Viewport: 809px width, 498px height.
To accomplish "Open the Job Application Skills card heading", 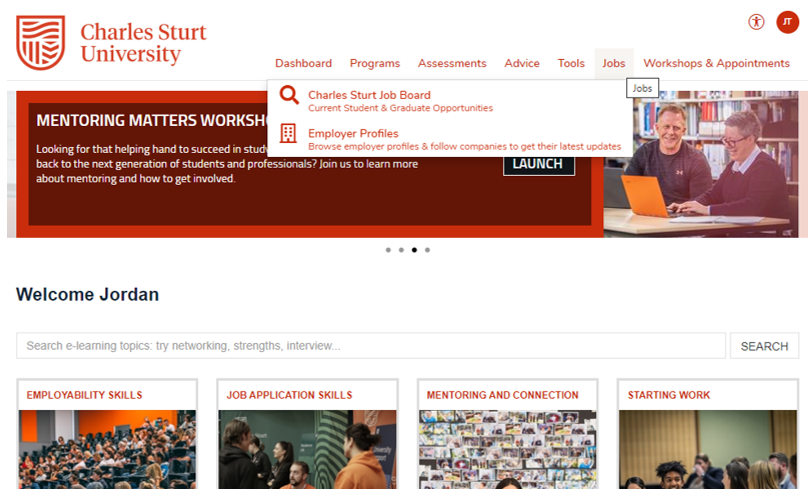I will [289, 395].
